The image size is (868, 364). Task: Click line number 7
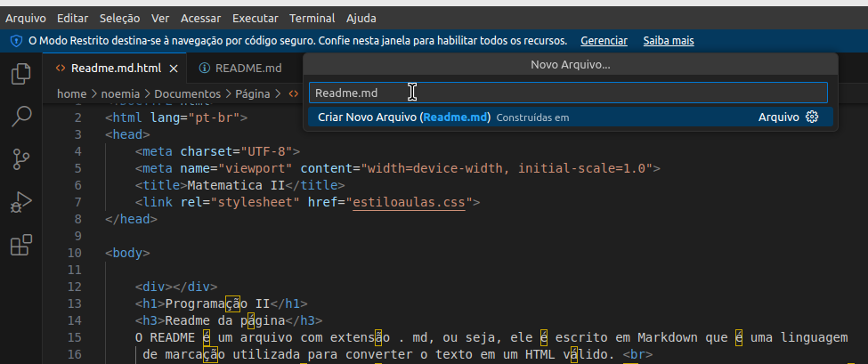[77, 202]
